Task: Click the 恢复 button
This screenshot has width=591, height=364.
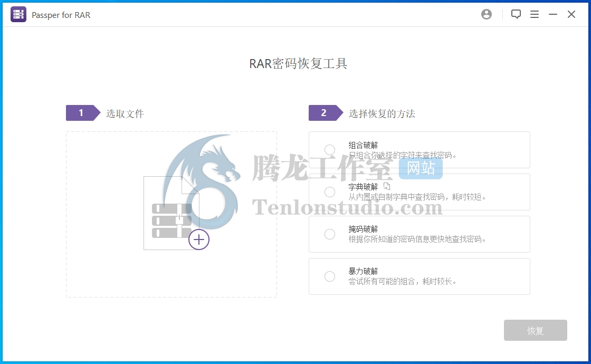Action: click(x=535, y=330)
